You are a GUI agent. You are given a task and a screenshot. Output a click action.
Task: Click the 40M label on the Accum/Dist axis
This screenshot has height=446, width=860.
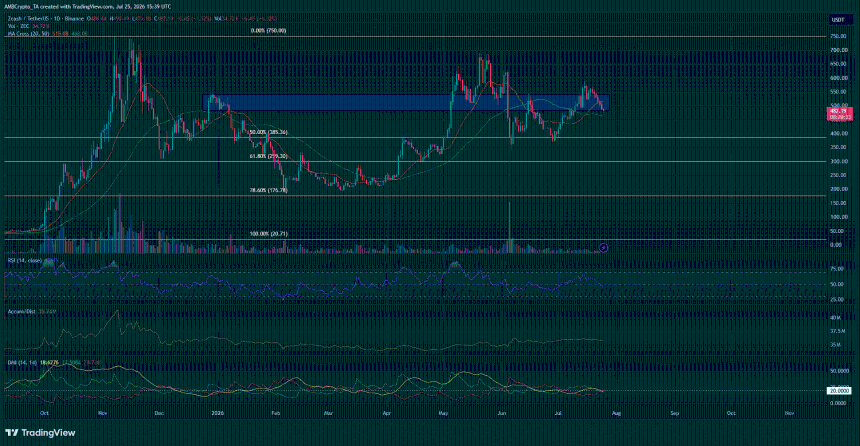click(x=836, y=318)
